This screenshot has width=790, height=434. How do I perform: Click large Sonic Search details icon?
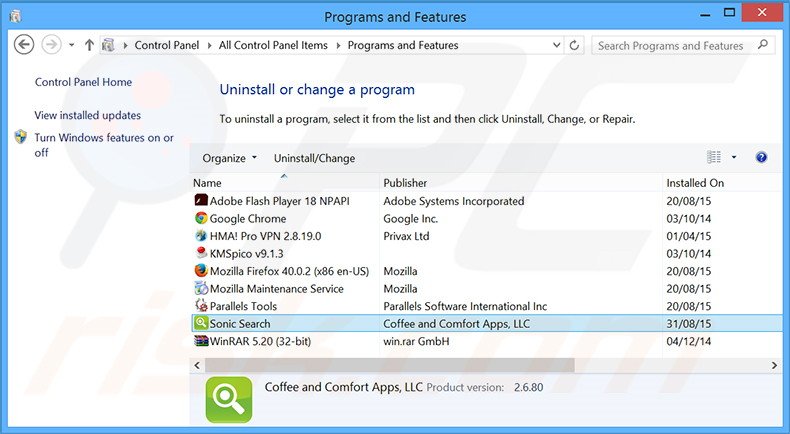tap(229, 399)
